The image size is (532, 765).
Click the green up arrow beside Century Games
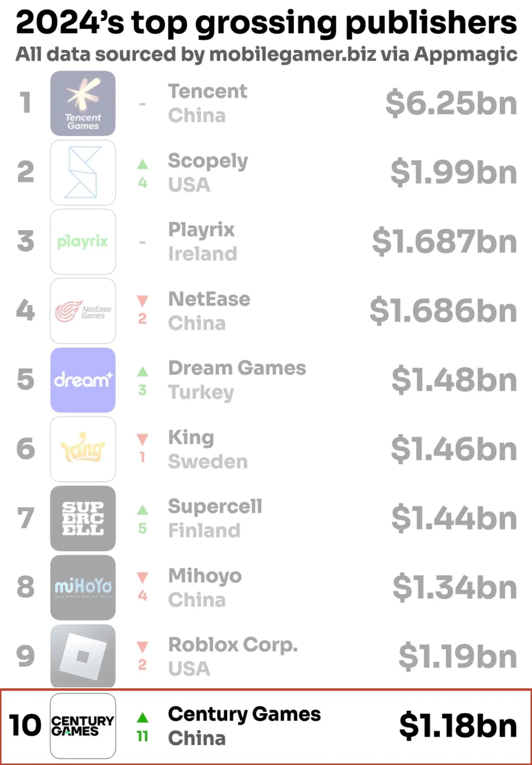pos(143,717)
